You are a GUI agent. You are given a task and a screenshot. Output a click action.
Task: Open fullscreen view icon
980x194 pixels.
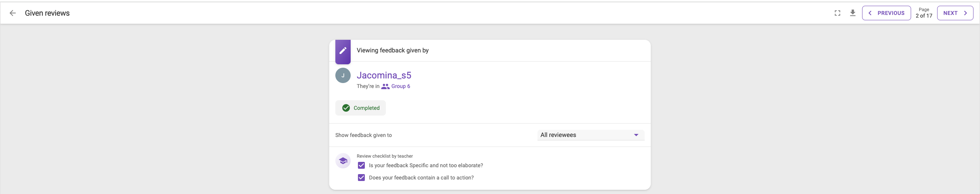837,13
